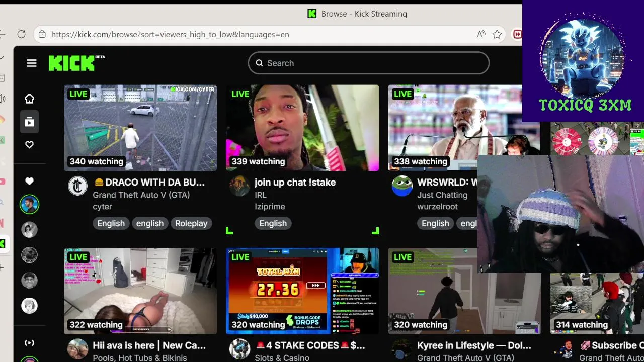This screenshot has width=644, height=362.
Task: Open wurzelroot's green frog avatar
Action: [402, 186]
